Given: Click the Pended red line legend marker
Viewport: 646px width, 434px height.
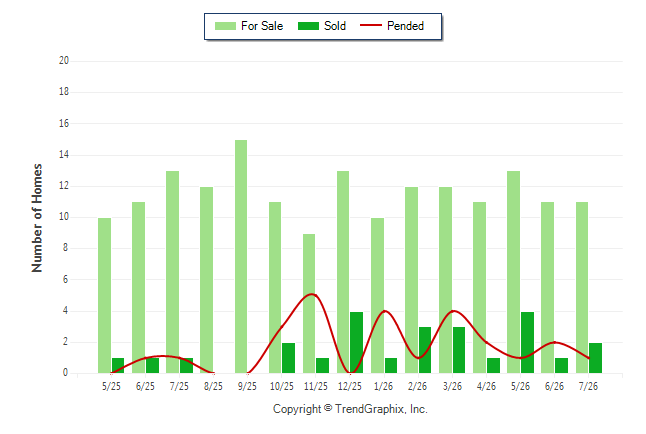Looking at the screenshot, I should [x=371, y=26].
